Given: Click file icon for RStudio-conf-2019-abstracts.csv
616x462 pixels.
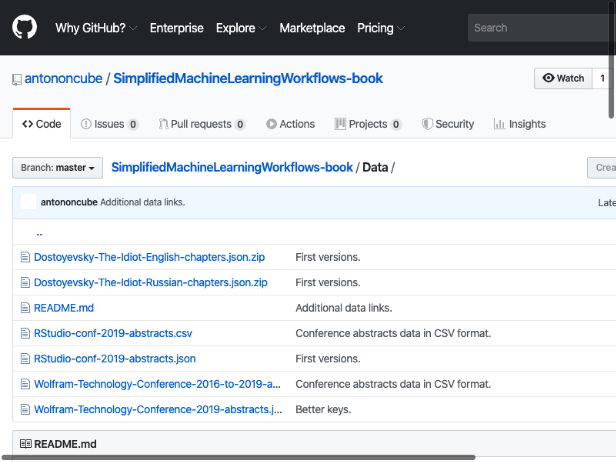Looking at the screenshot, I should 26,333.
